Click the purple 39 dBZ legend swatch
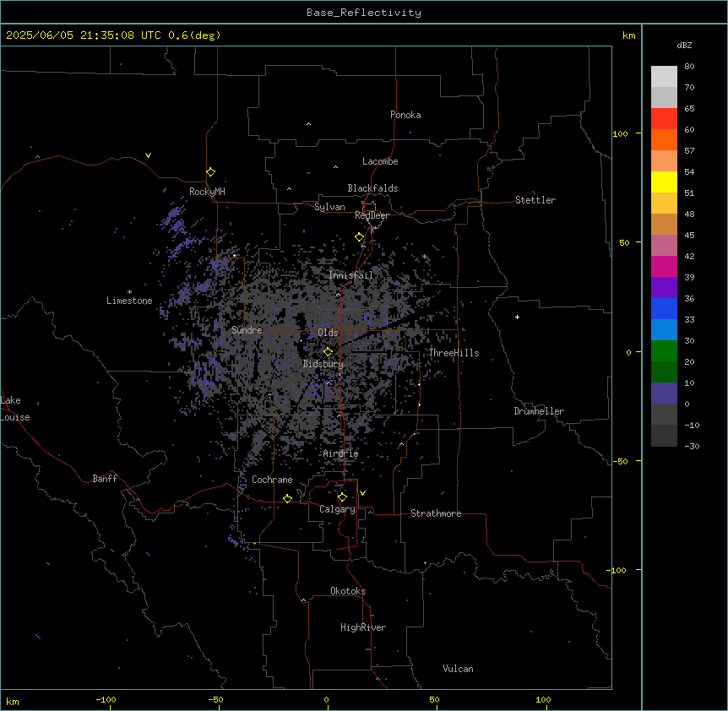The image size is (728, 711). pyautogui.click(x=664, y=288)
